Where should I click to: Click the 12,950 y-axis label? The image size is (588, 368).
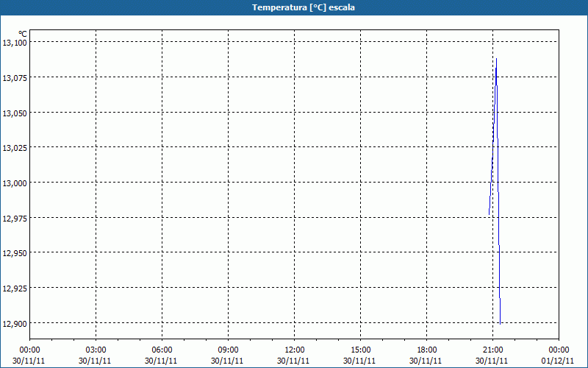[x=15, y=254]
